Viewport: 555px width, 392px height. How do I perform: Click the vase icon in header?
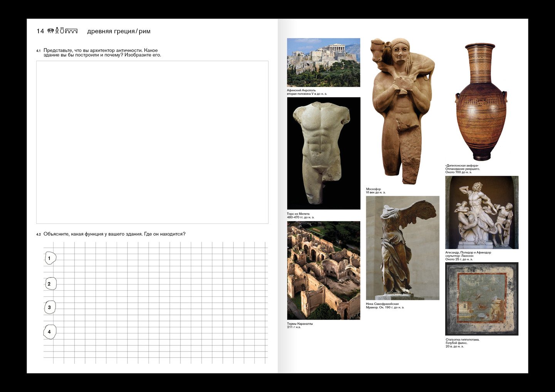[62, 30]
